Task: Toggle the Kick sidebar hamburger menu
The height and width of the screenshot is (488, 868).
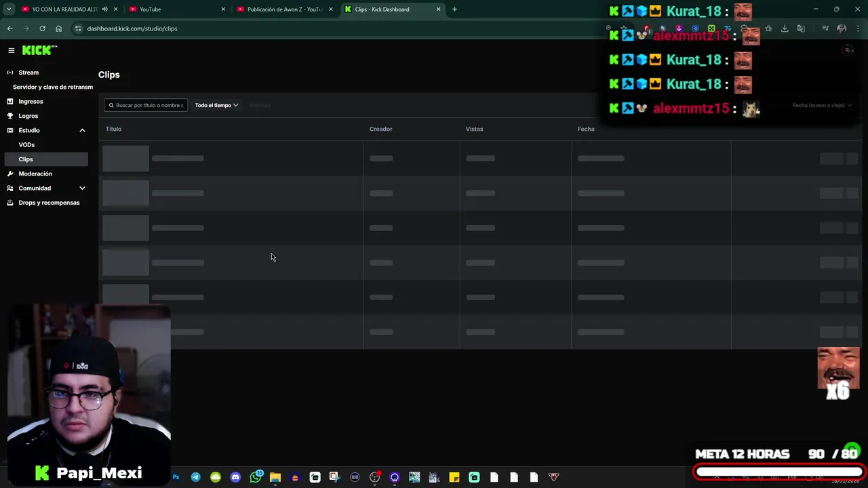Action: (x=11, y=50)
